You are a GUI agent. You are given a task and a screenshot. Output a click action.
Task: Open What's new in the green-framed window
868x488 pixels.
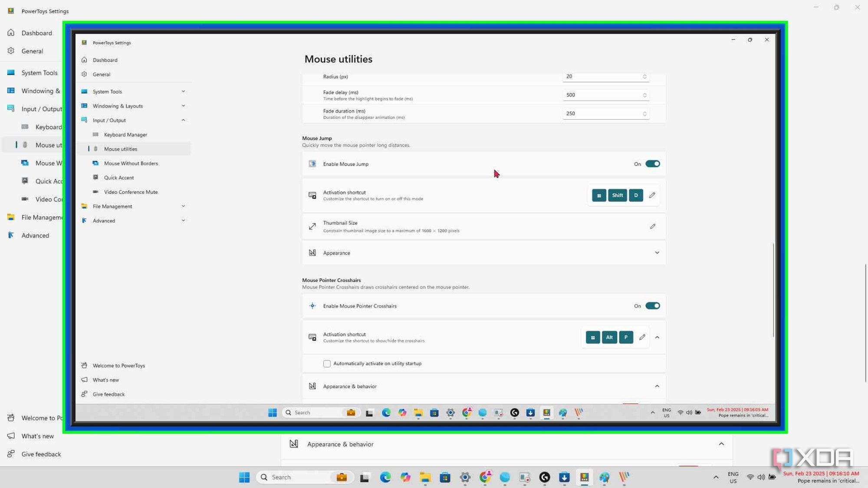coord(105,380)
